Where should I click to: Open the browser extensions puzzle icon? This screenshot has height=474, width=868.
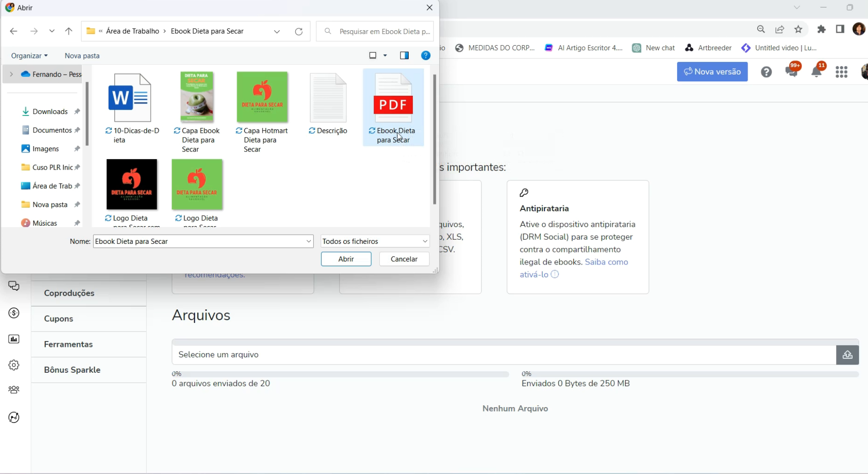click(821, 29)
